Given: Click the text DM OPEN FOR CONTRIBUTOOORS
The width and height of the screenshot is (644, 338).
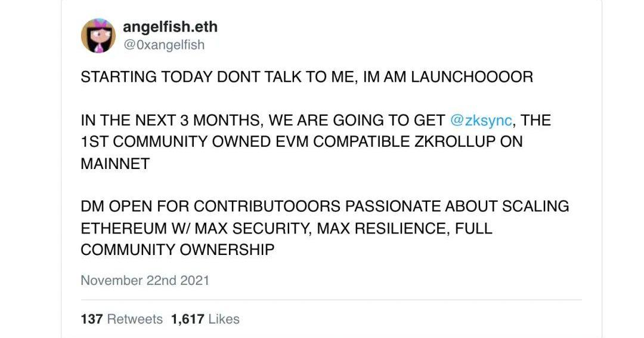Looking at the screenshot, I should 210,207.
